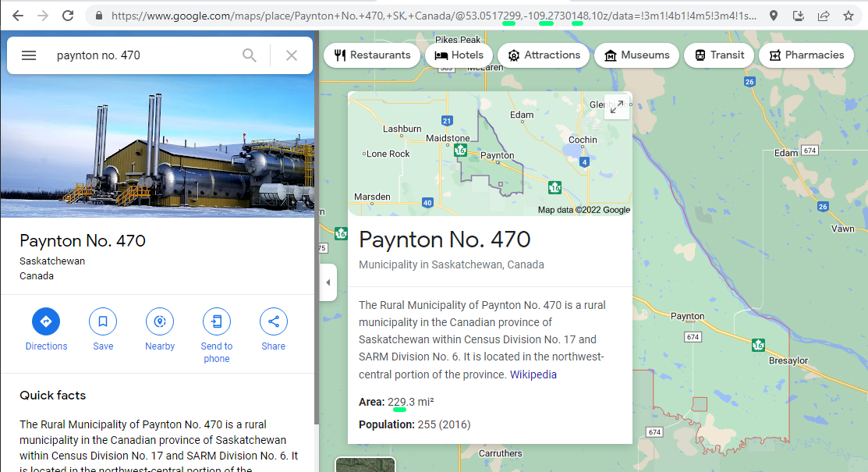Click the Paynton No. 470 title in the side panel
The image size is (868, 472).
click(83, 240)
